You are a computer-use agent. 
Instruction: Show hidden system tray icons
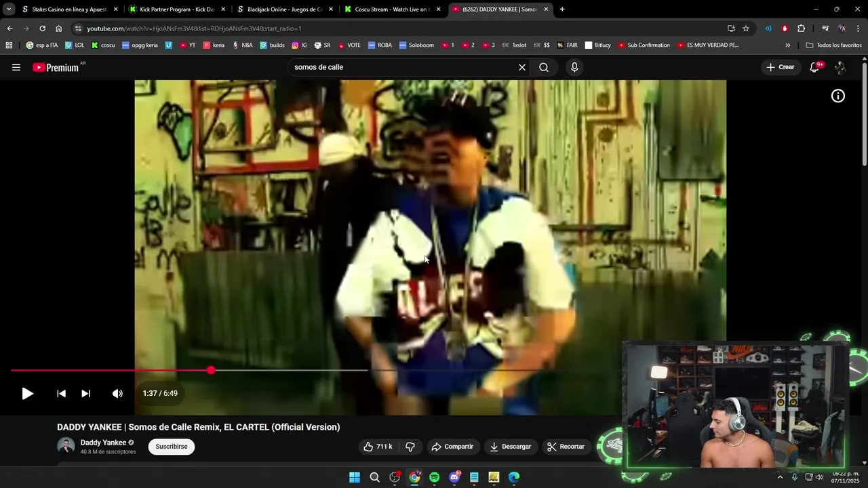coord(780,477)
